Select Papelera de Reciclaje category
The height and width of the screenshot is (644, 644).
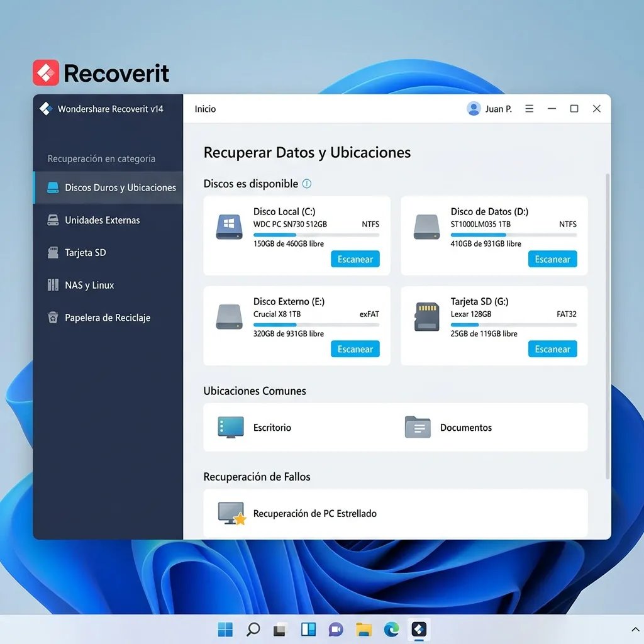108,318
